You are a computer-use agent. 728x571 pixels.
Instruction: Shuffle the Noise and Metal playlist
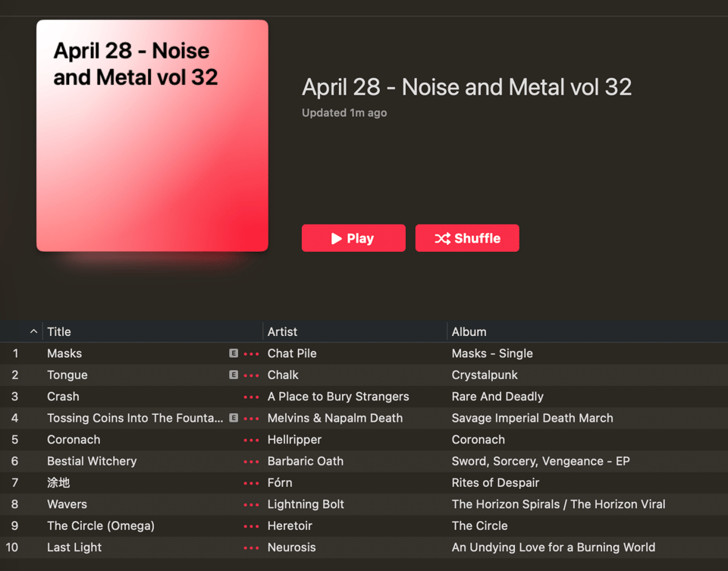click(467, 238)
